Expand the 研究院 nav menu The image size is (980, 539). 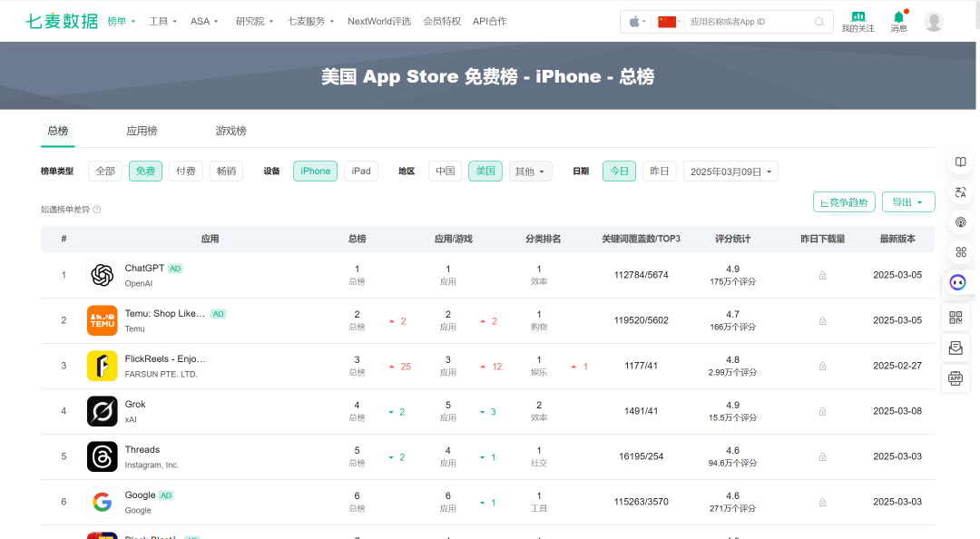pos(254,21)
